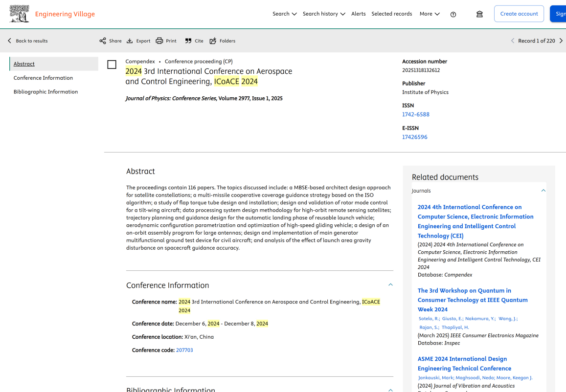
Task: Click the Print toolbar label
Action: click(171, 41)
